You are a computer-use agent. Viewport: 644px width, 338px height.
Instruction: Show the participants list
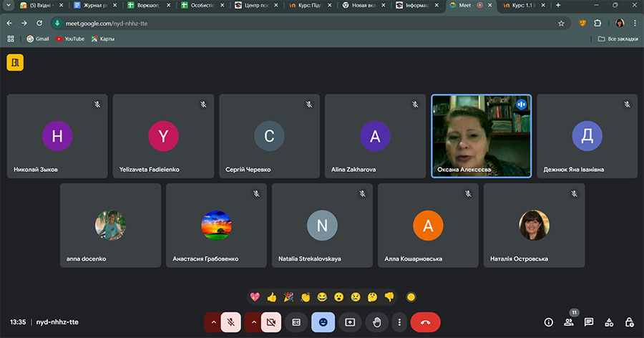(x=568, y=322)
